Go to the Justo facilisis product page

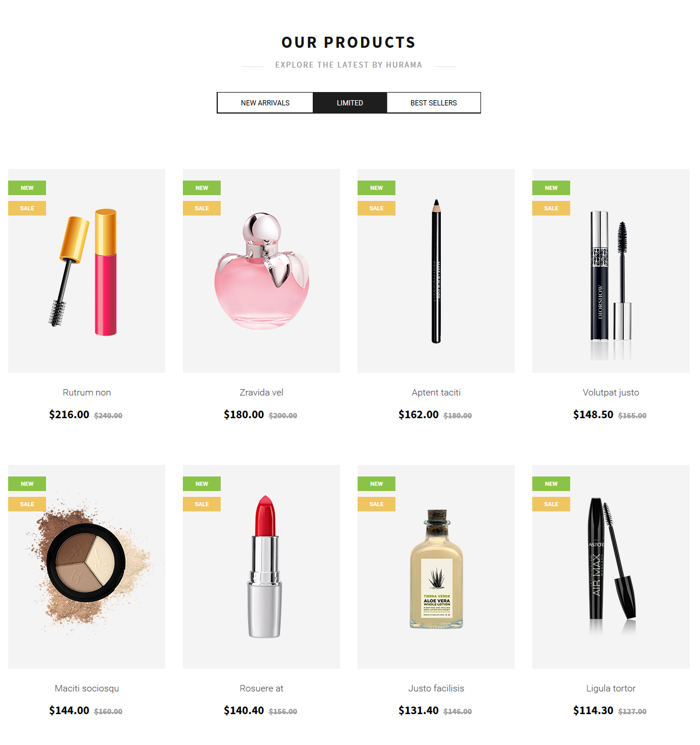436,688
